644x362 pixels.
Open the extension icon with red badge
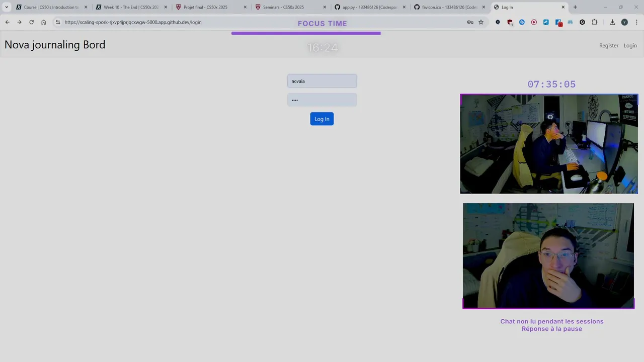(x=558, y=23)
